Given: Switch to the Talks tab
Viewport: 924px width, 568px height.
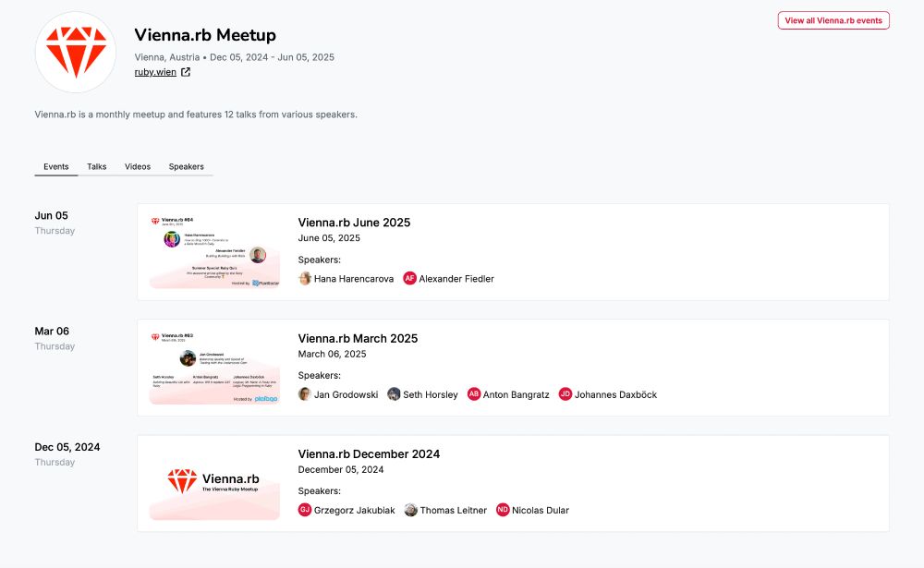Looking at the screenshot, I should click(x=97, y=167).
